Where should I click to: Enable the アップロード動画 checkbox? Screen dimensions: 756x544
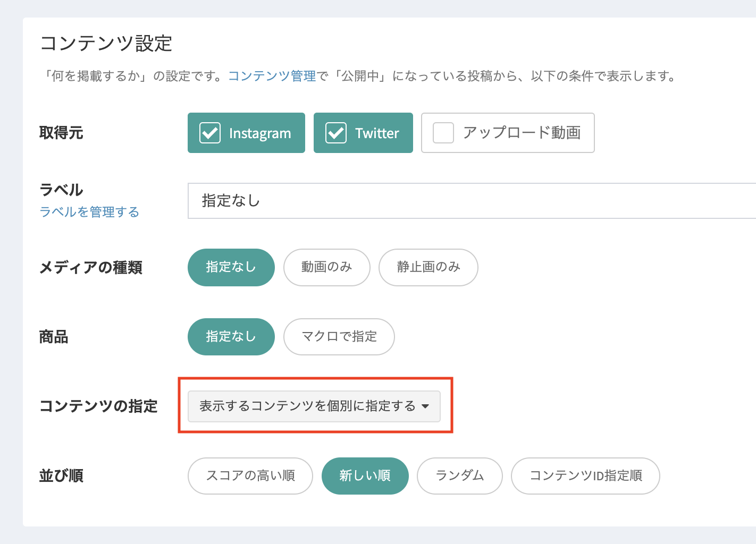443,133
